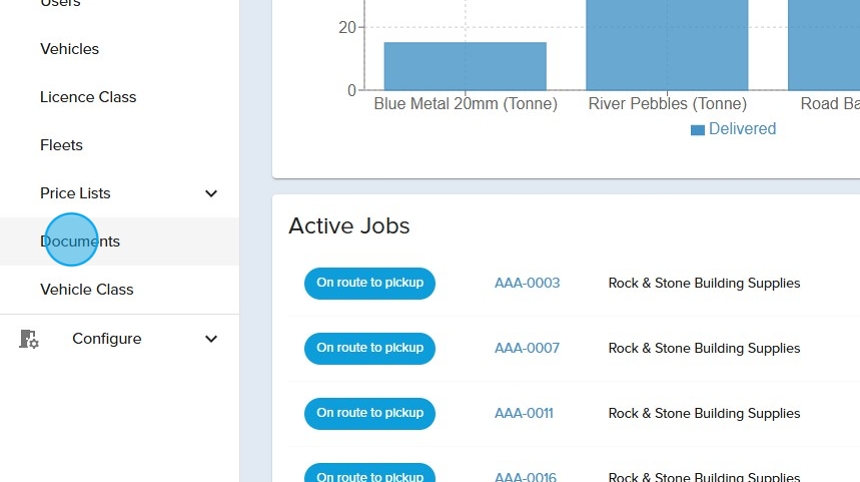Click status badge for job AAA-0007
The image size is (860, 482).
point(370,348)
